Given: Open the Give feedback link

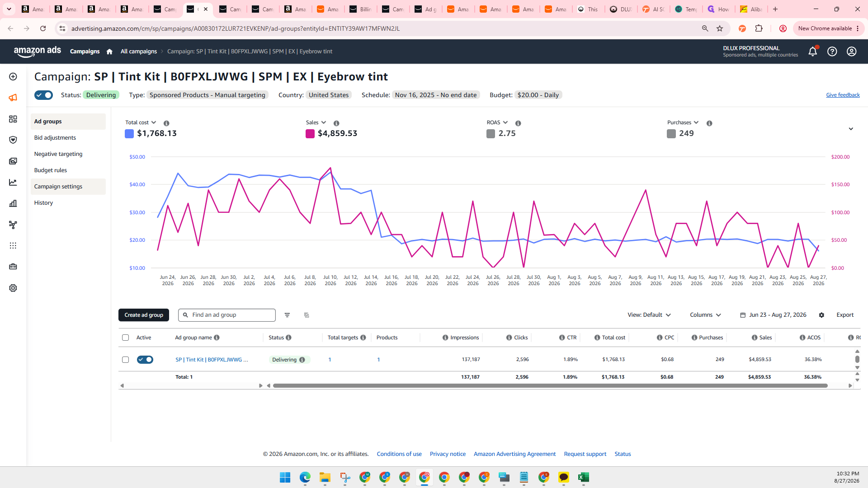Looking at the screenshot, I should (x=843, y=95).
